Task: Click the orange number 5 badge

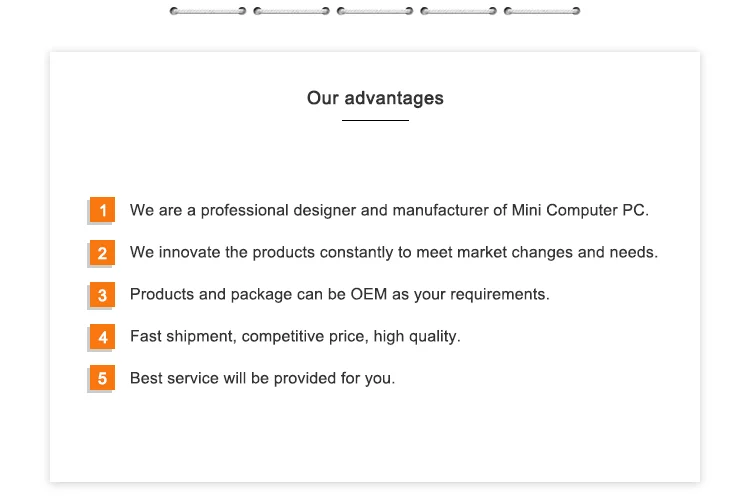Action: [x=102, y=379]
